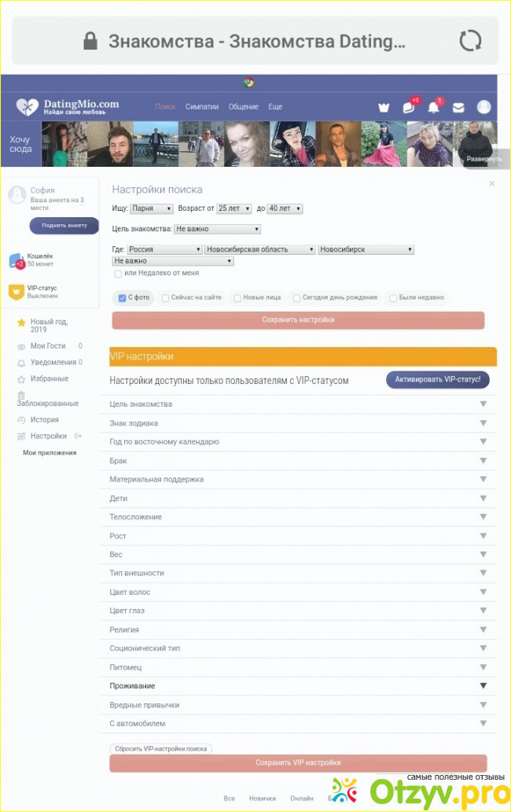The image size is (511, 812).
Task: Switch to the 'Симпатии' menu item
Action: [x=202, y=107]
